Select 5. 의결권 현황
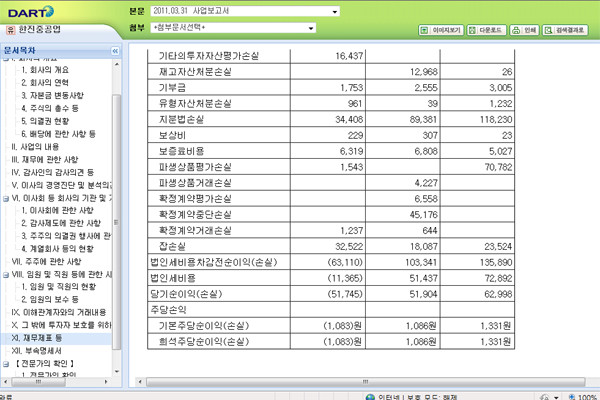 (45, 121)
